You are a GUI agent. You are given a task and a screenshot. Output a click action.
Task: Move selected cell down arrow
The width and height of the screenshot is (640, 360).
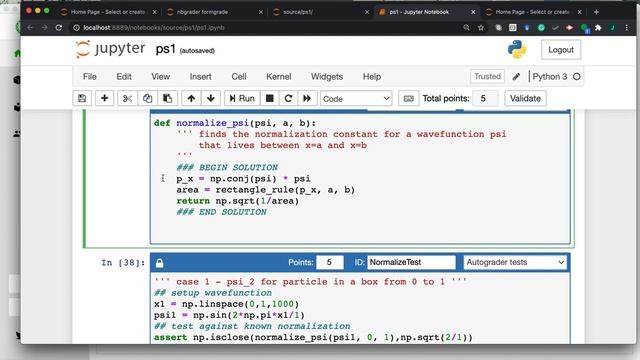211,98
